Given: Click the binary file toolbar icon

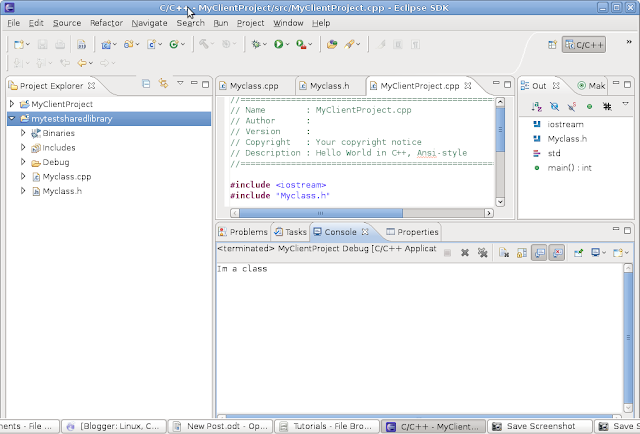Looking at the screenshot, I should pos(81,45).
